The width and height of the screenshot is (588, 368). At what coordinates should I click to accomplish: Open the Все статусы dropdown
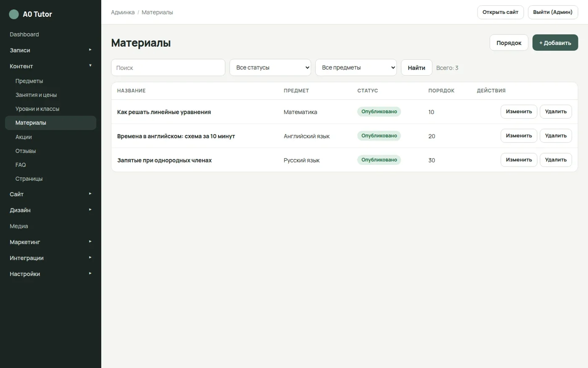(270, 67)
